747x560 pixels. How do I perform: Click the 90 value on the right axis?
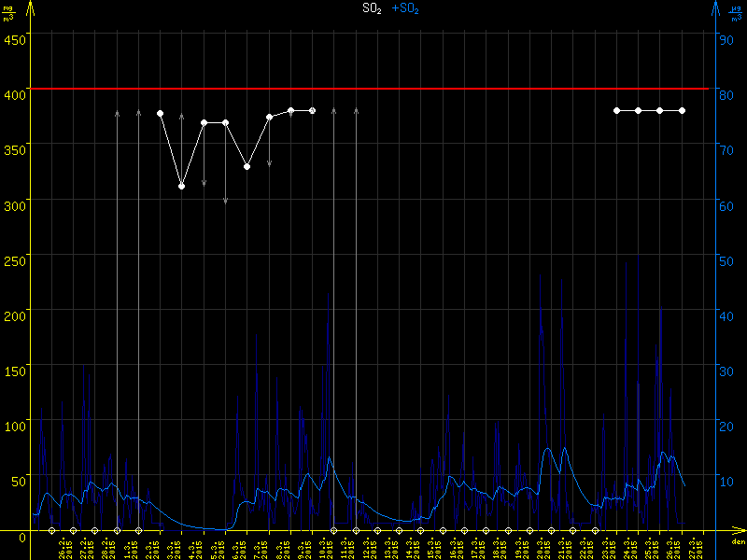coord(724,39)
